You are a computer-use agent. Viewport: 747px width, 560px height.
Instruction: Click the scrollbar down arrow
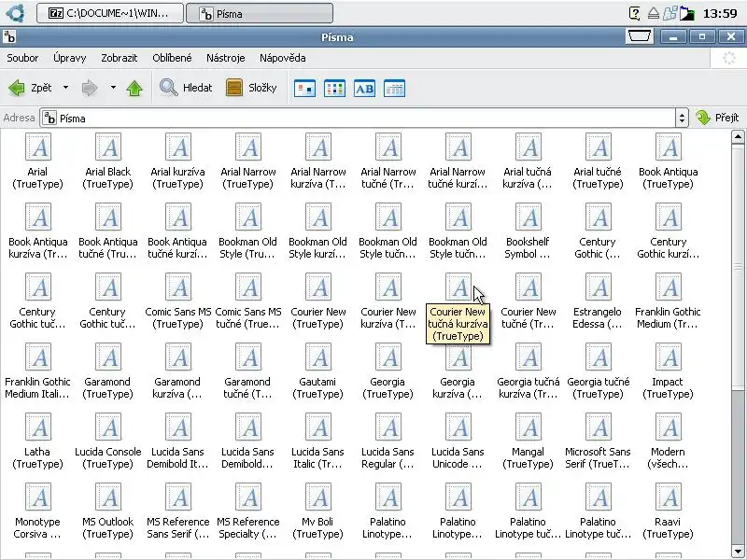point(738,552)
